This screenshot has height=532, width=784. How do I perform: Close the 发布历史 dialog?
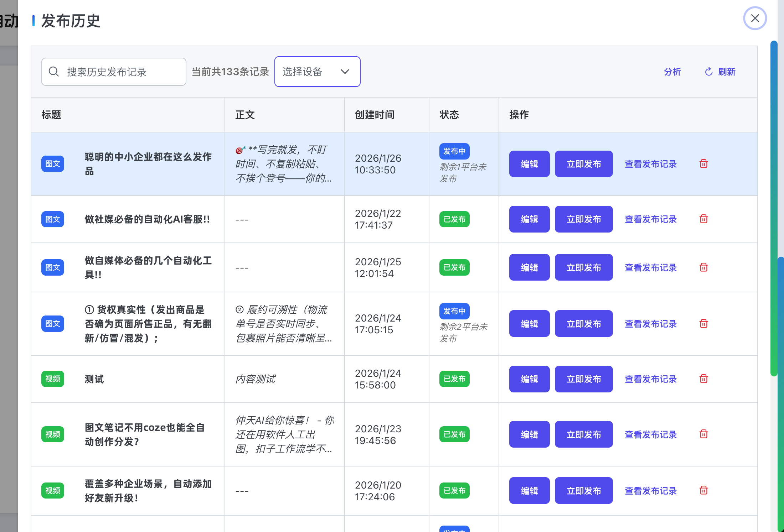point(755,19)
